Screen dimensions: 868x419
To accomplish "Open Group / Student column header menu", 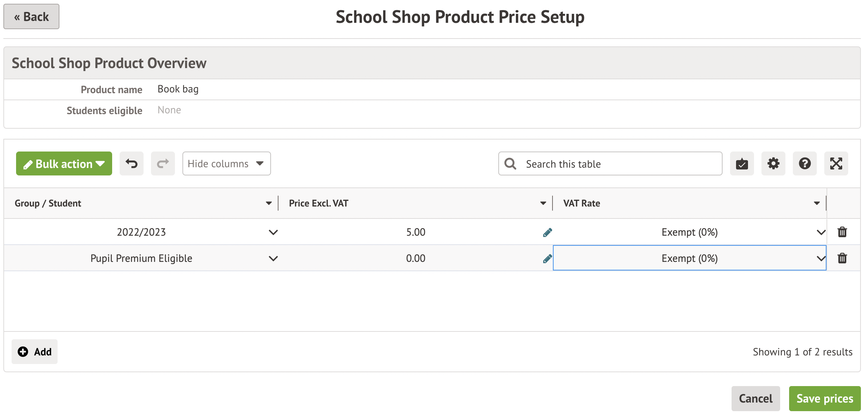I will (268, 203).
